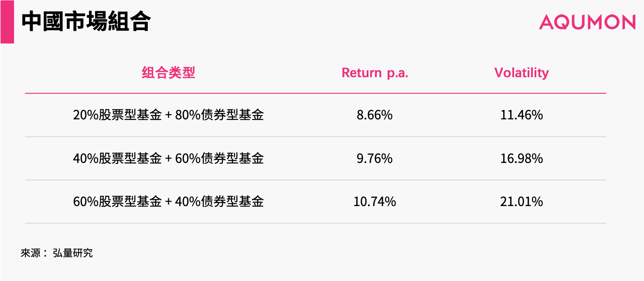Image resolution: width=644 pixels, height=281 pixels.
Task: Click the 9.76% return value
Action: 375,158
